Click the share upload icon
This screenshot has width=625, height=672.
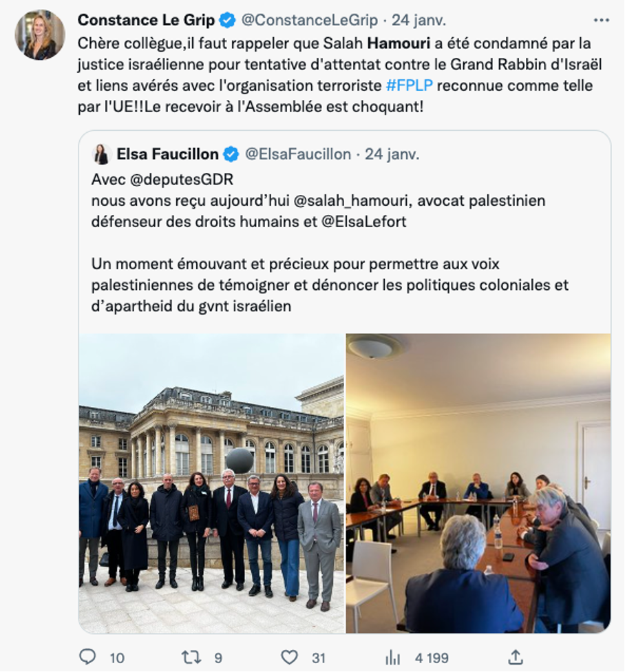pyautogui.click(x=515, y=656)
